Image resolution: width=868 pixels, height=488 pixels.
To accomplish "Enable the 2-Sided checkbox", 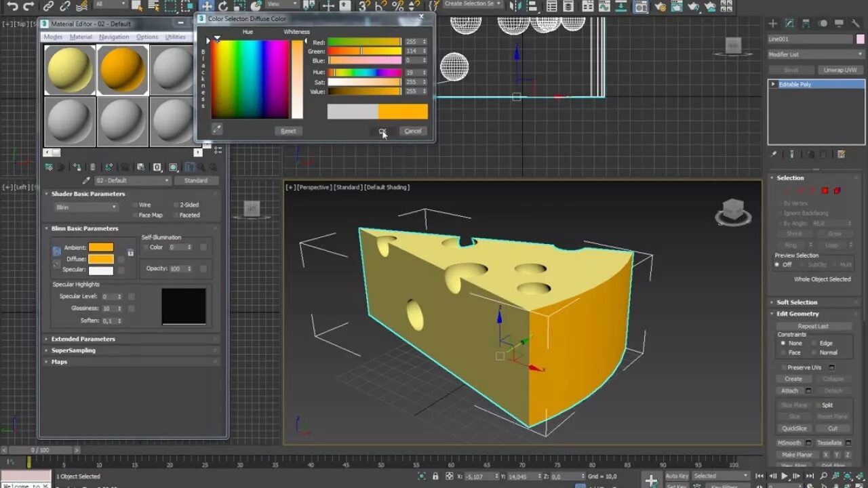I will pyautogui.click(x=176, y=205).
